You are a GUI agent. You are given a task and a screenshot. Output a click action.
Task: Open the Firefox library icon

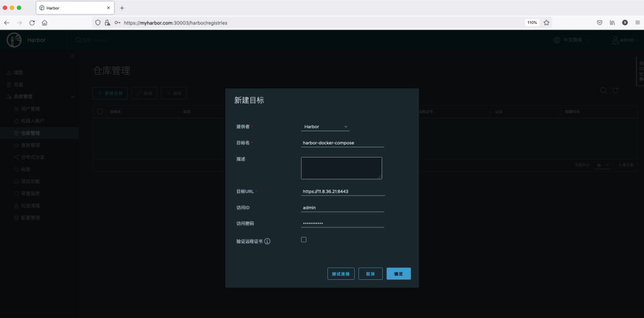[x=612, y=23]
